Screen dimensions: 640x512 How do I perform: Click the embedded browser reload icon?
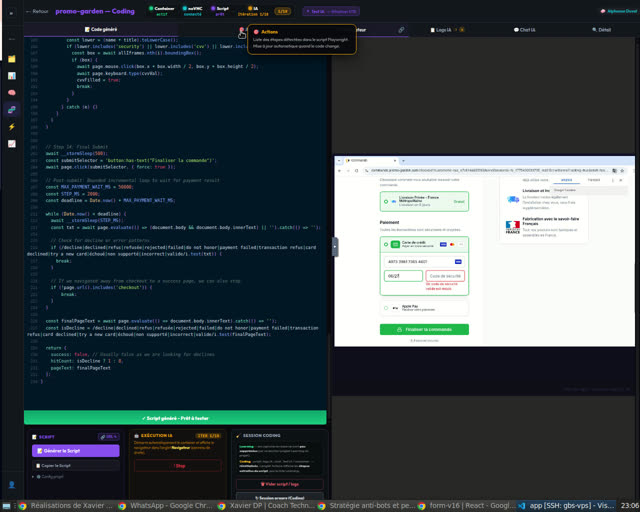[x=356, y=170]
